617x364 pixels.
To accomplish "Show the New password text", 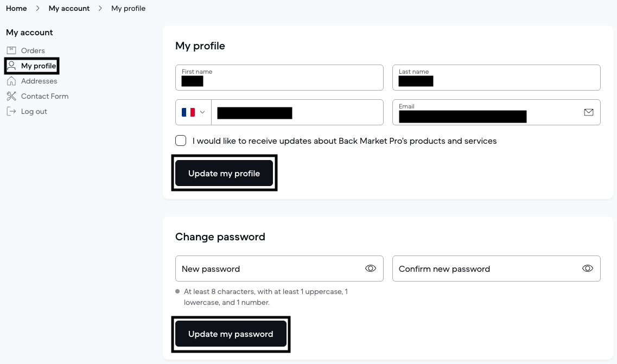I will 371,269.
